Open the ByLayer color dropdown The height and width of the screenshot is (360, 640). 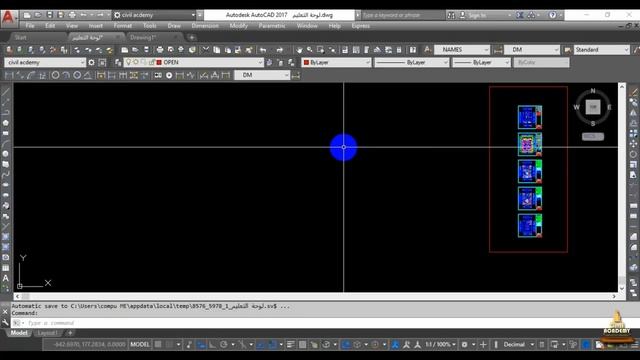click(x=367, y=62)
